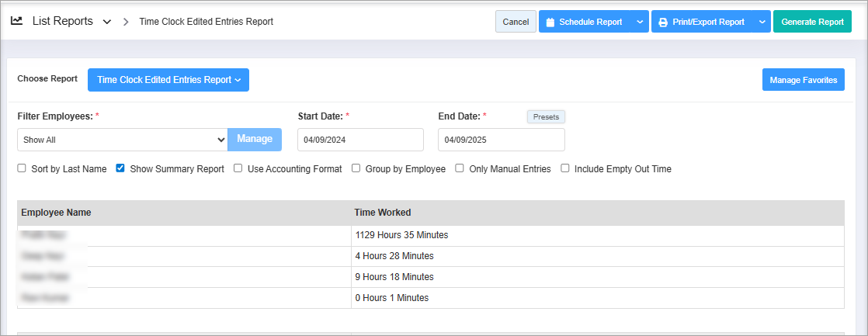868x336 pixels.
Task: Enable Sort by Last Name checkbox
Action: point(23,168)
